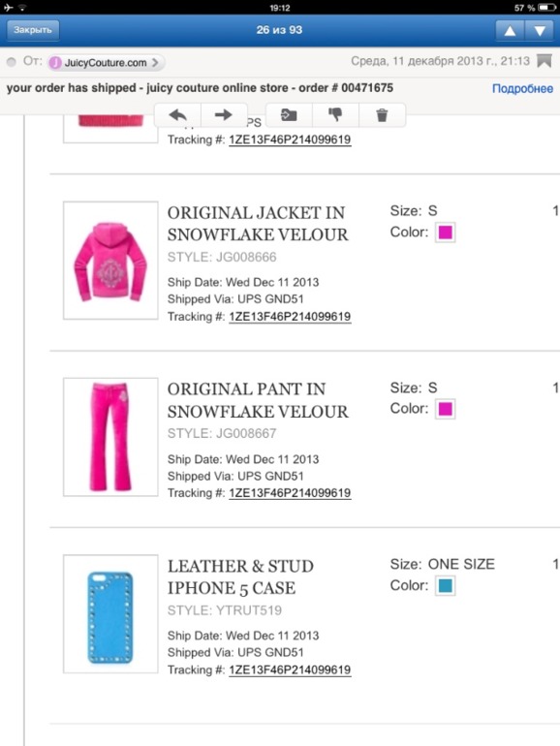Click pink color swatch for Original Pant

[x=446, y=409]
